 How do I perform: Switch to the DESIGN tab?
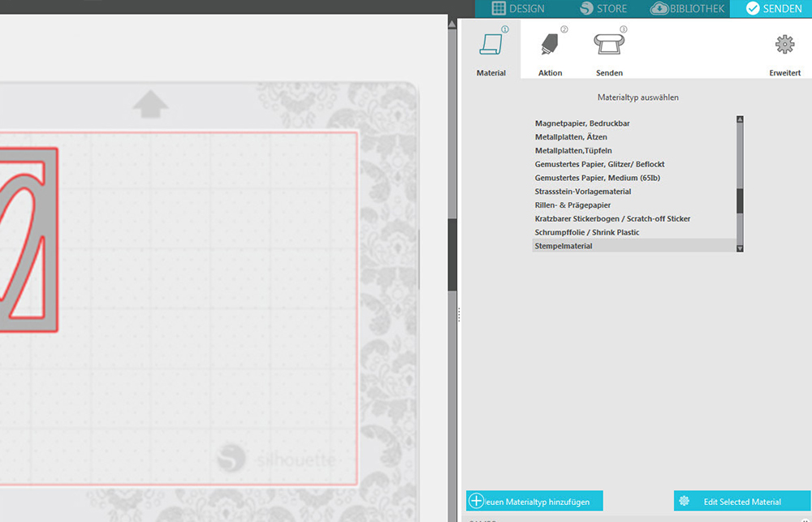pyautogui.click(x=519, y=9)
